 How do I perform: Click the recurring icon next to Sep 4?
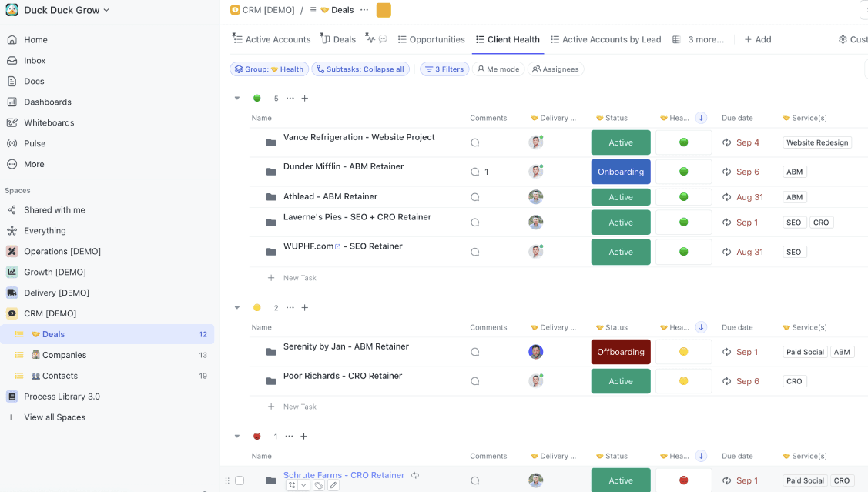727,142
